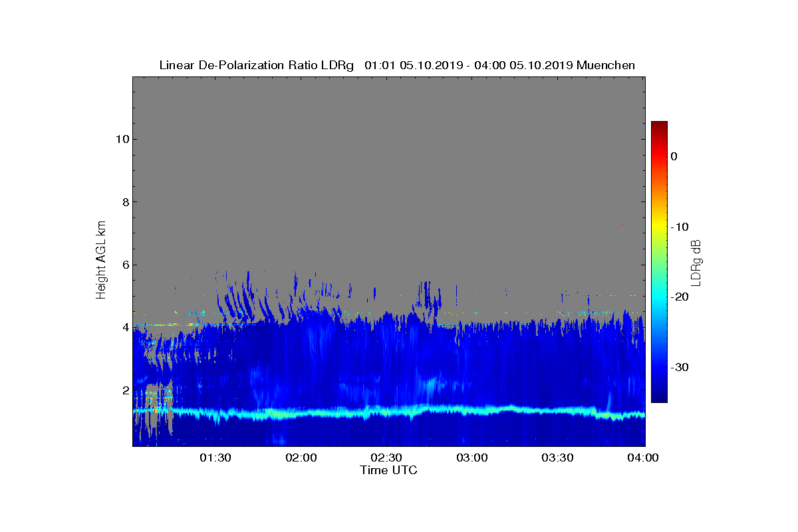This screenshot has height=532, width=798.
Task: Click the height tick label 6
Action: 124,265
